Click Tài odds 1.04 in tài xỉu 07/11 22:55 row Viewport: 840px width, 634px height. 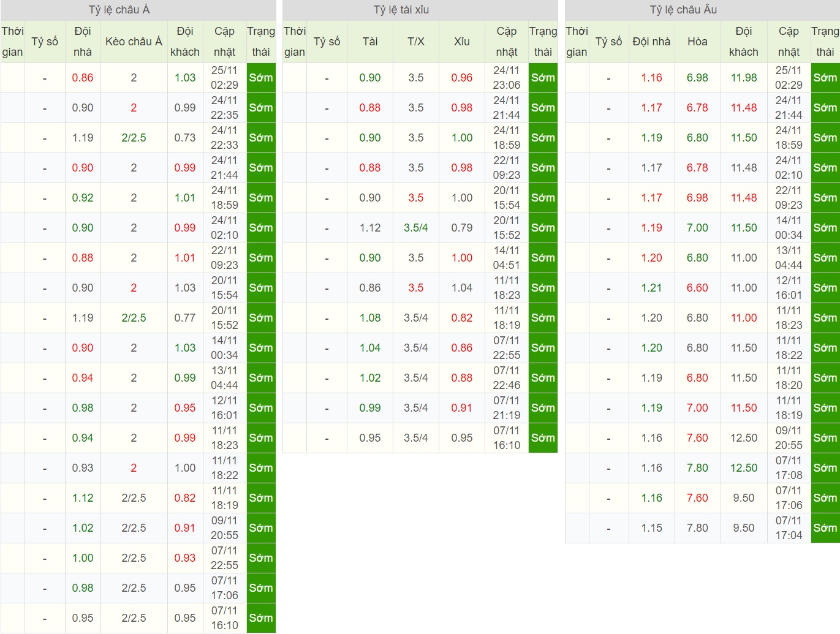coord(370,348)
